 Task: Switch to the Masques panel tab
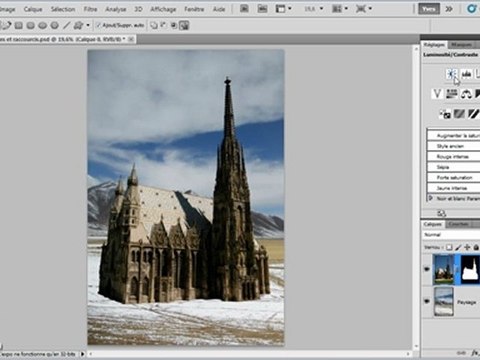462,44
